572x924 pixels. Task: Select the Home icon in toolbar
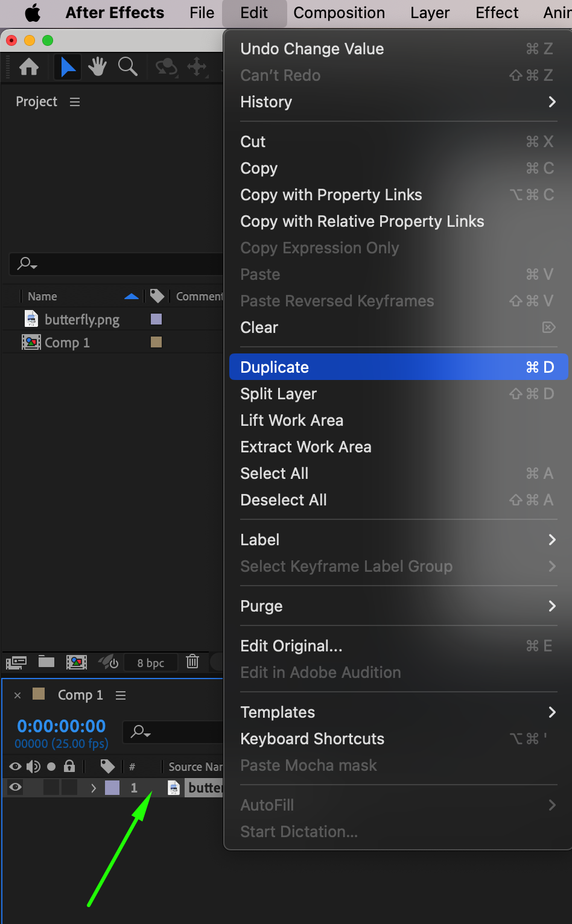(x=29, y=67)
